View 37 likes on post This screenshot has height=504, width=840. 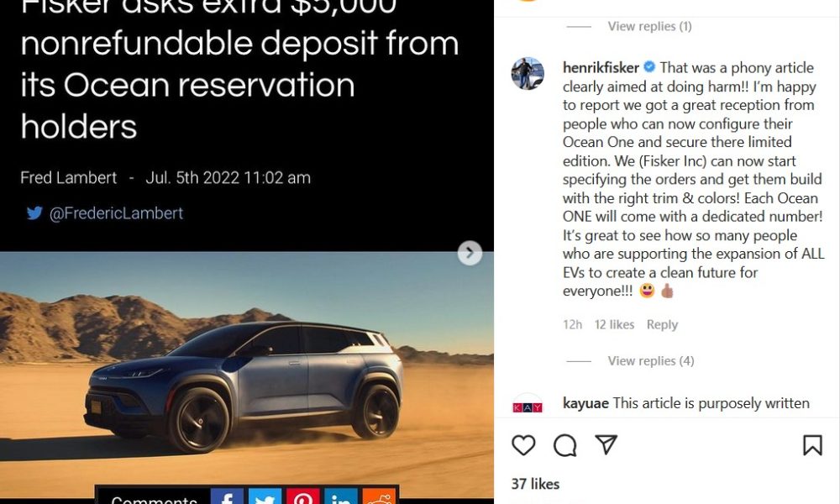pyautogui.click(x=535, y=484)
